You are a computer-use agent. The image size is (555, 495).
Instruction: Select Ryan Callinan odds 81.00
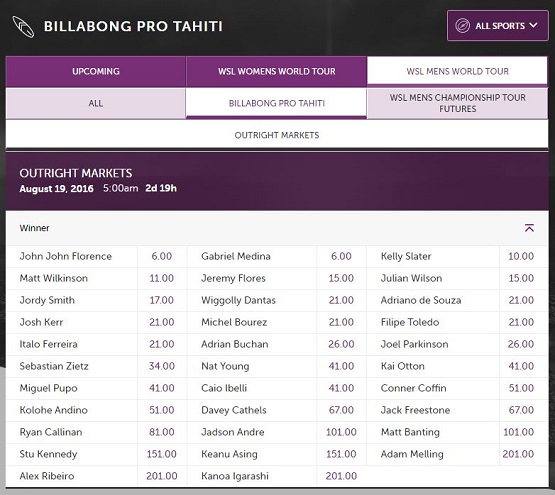162,432
